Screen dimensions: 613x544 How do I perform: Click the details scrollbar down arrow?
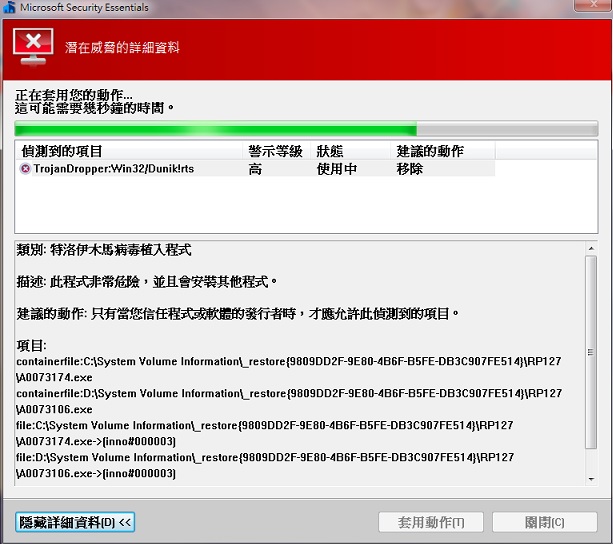coord(591,479)
